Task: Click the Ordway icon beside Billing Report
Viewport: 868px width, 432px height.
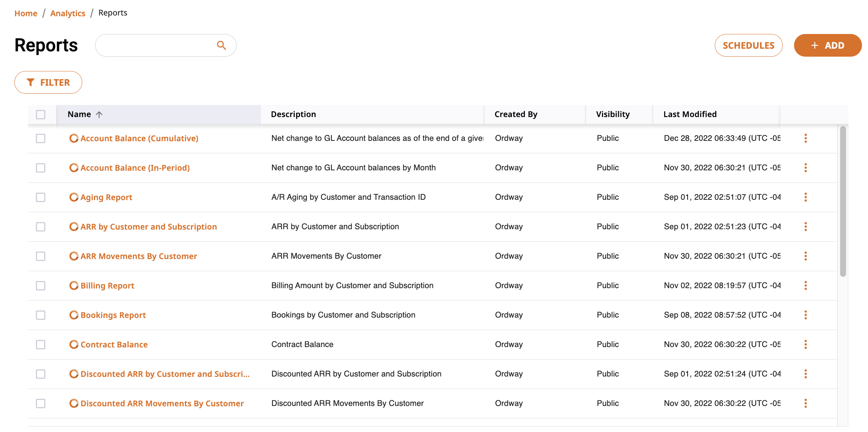Action: 74,285
